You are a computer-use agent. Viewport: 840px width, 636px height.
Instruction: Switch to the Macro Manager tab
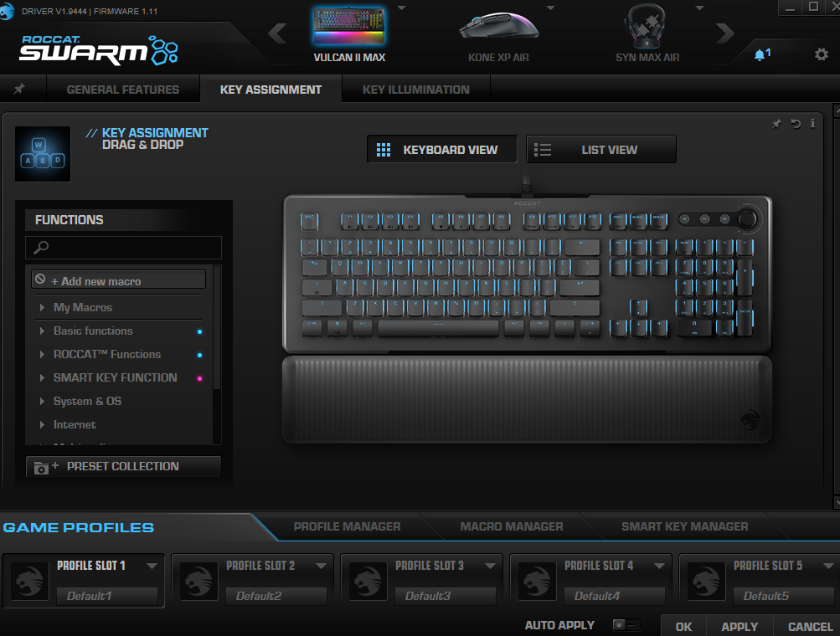[x=511, y=526]
